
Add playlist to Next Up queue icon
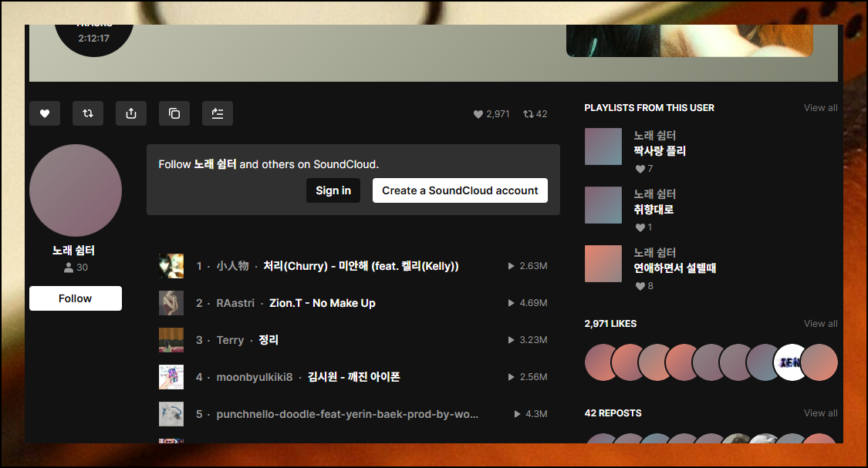tap(218, 113)
